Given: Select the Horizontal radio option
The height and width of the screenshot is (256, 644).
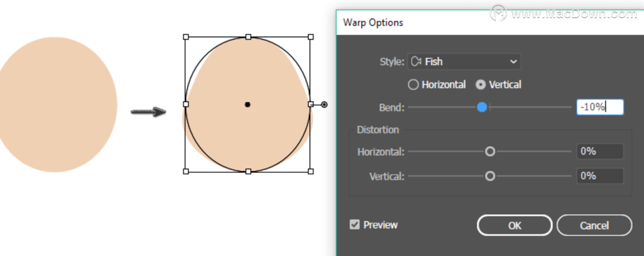Looking at the screenshot, I should point(437,85).
